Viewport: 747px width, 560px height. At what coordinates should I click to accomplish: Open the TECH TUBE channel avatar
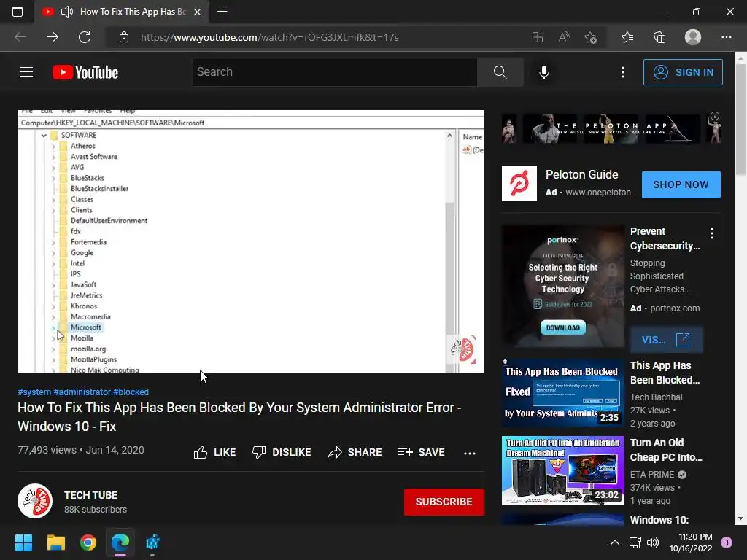pyautogui.click(x=35, y=501)
